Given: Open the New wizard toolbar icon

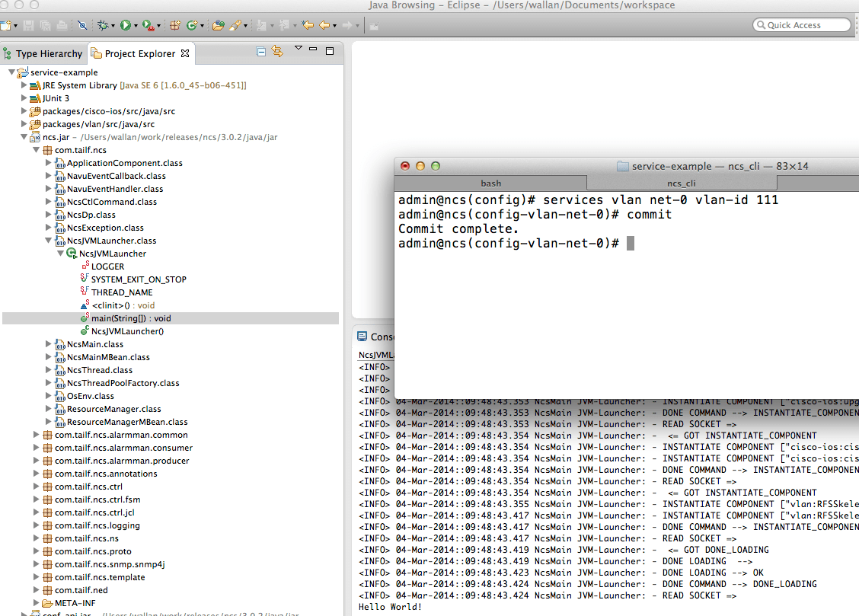Looking at the screenshot, I should [8, 24].
